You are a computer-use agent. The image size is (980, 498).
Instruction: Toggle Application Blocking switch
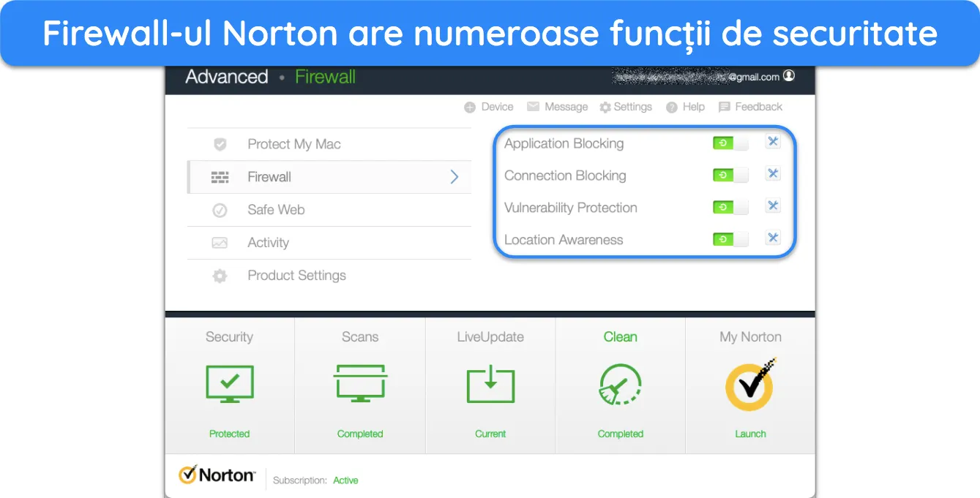tap(730, 143)
